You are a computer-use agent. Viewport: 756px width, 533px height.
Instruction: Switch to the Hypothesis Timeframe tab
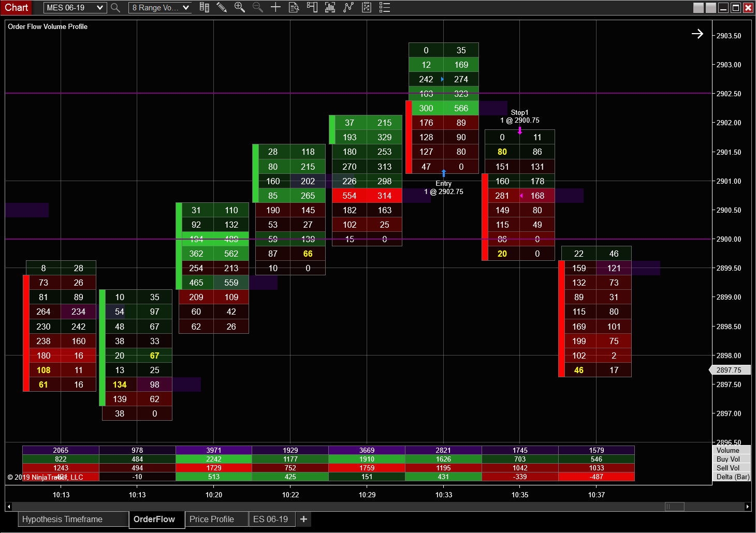74,519
